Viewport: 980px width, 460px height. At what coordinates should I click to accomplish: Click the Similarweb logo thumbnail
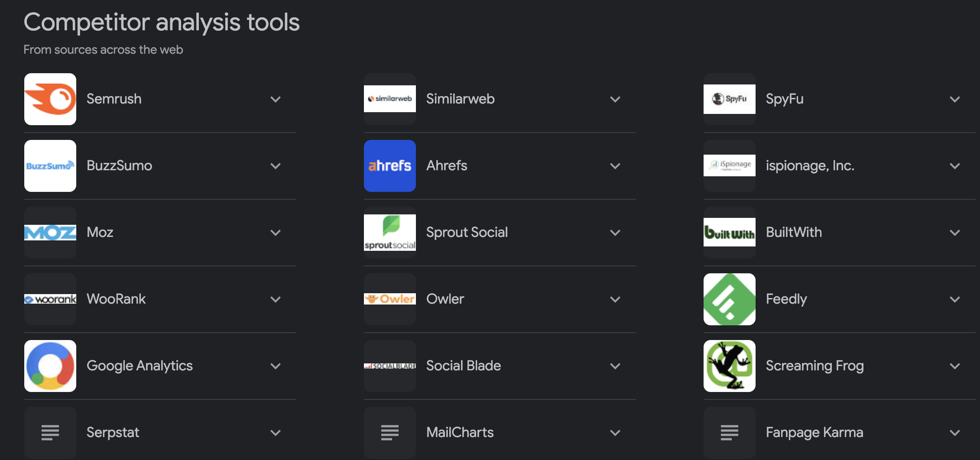pos(390,99)
